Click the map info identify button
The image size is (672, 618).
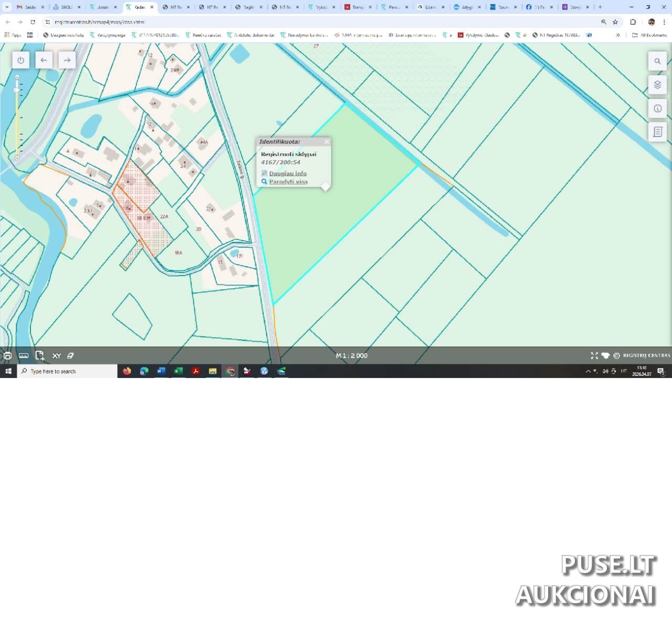pos(657,109)
